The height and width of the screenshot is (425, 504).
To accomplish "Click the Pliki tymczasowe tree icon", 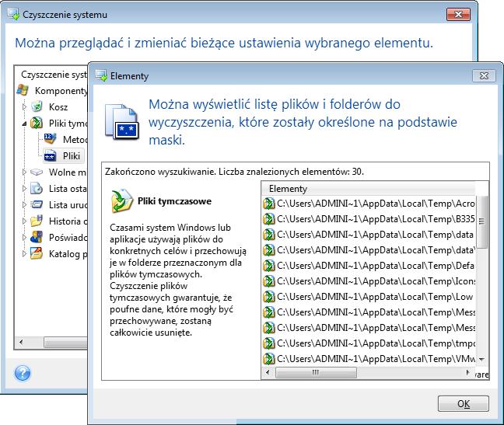I will 37,123.
